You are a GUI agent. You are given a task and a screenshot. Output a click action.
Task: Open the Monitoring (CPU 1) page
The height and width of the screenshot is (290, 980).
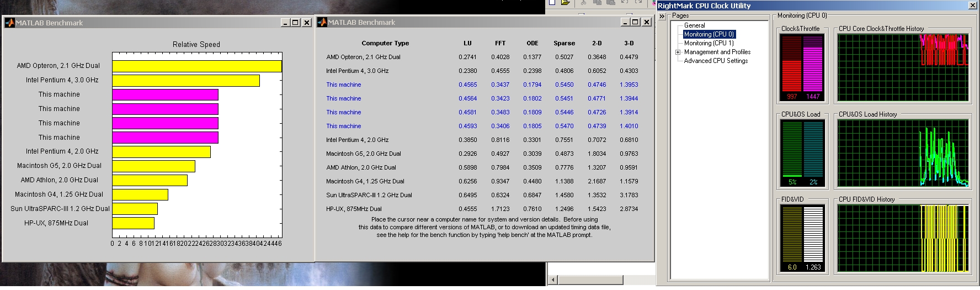pos(709,43)
